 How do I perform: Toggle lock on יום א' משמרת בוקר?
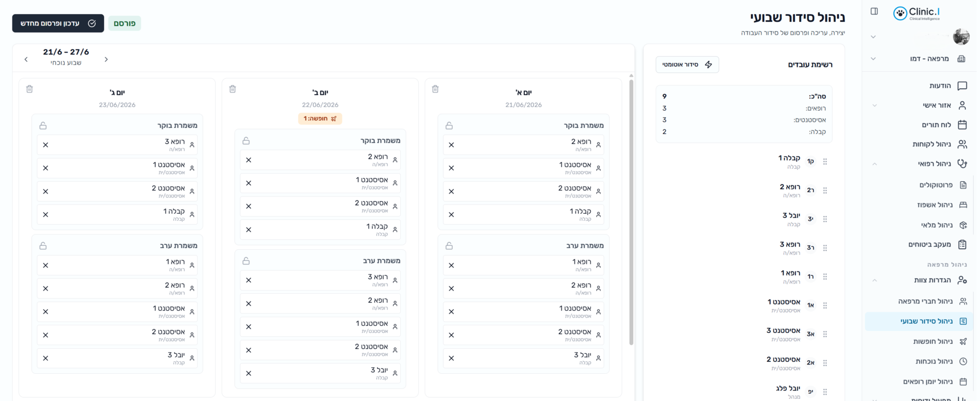click(449, 126)
